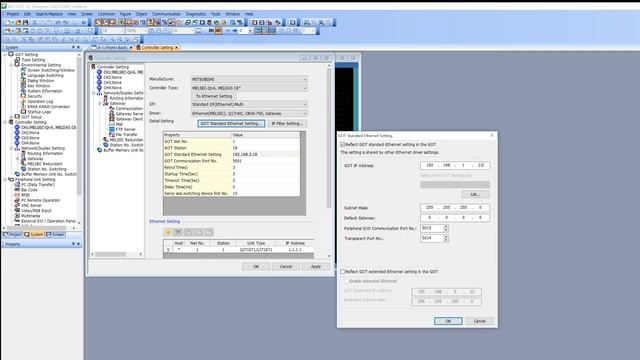Collapse Environmental Setting node in System tree

[x=11, y=65]
